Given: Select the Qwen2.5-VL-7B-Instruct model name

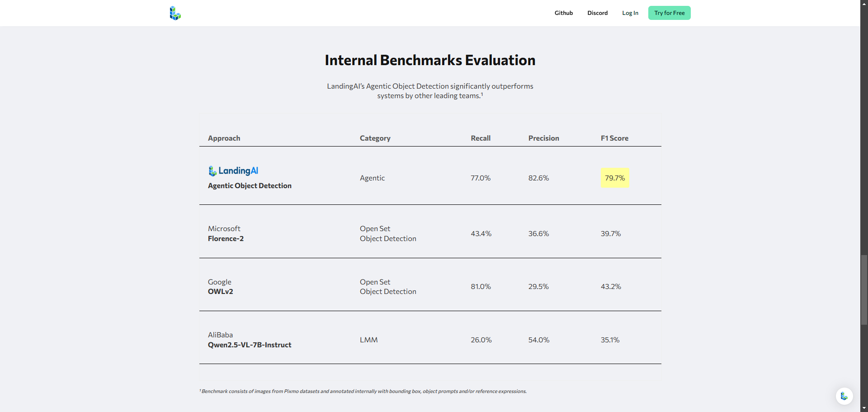Looking at the screenshot, I should coord(249,345).
